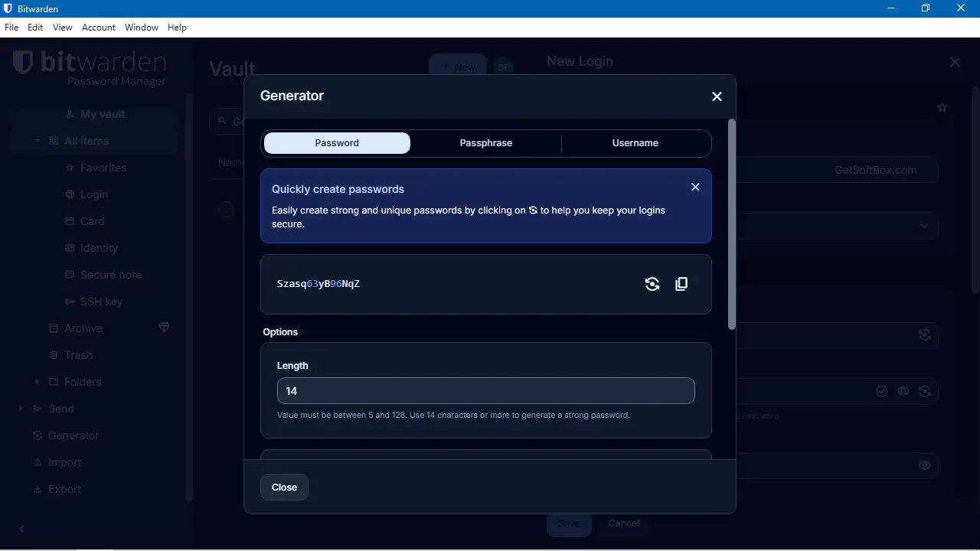Open Export from the sidebar
Screen dimensions: 980x551
(x=64, y=489)
